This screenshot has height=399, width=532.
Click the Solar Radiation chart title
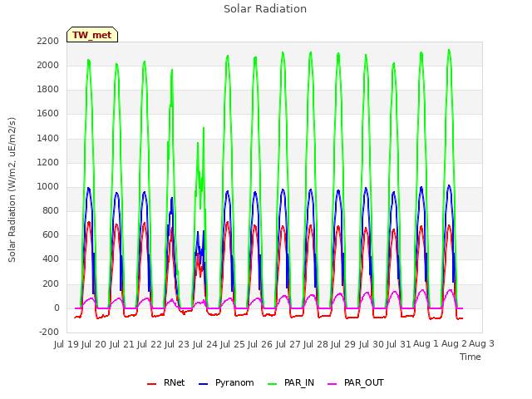pyautogui.click(x=265, y=9)
